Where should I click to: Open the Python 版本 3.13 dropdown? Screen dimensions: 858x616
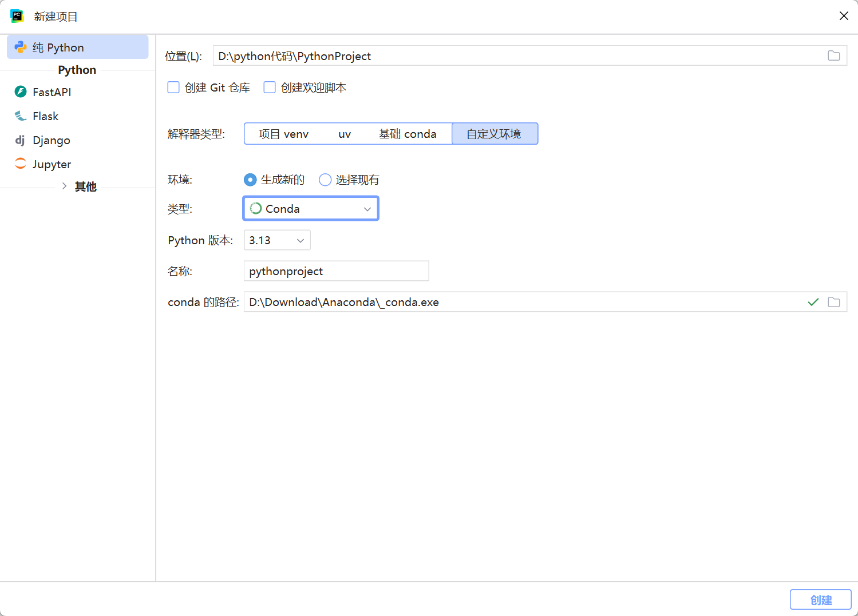pyautogui.click(x=277, y=240)
